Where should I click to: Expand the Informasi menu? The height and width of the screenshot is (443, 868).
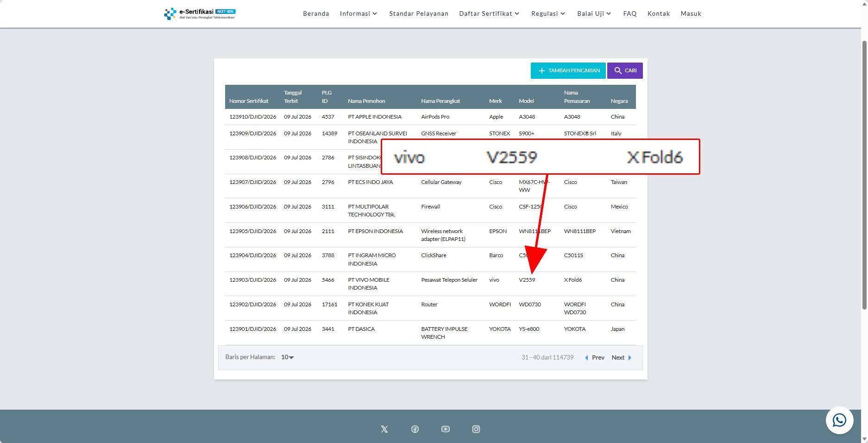tap(359, 13)
